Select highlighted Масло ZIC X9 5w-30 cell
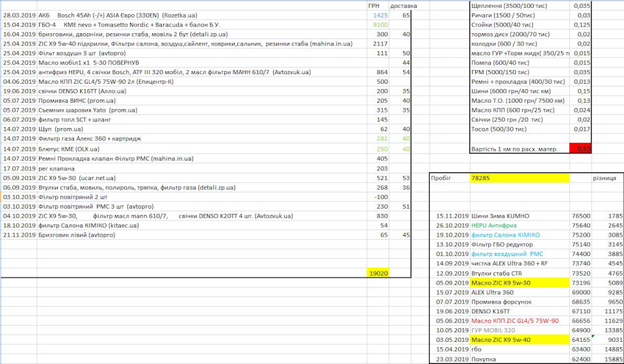This screenshot has width=624, height=364. pos(520,283)
